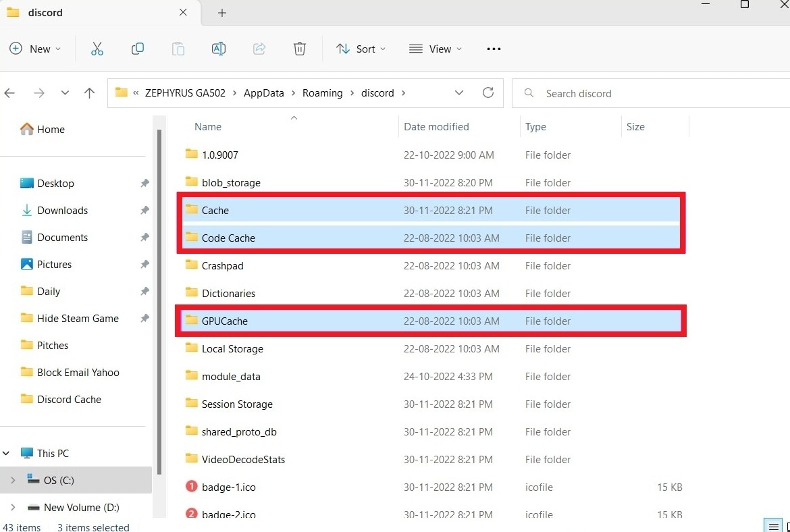Open the See more ellipsis menu
Viewport: 790px width, 532px height.
[494, 48]
